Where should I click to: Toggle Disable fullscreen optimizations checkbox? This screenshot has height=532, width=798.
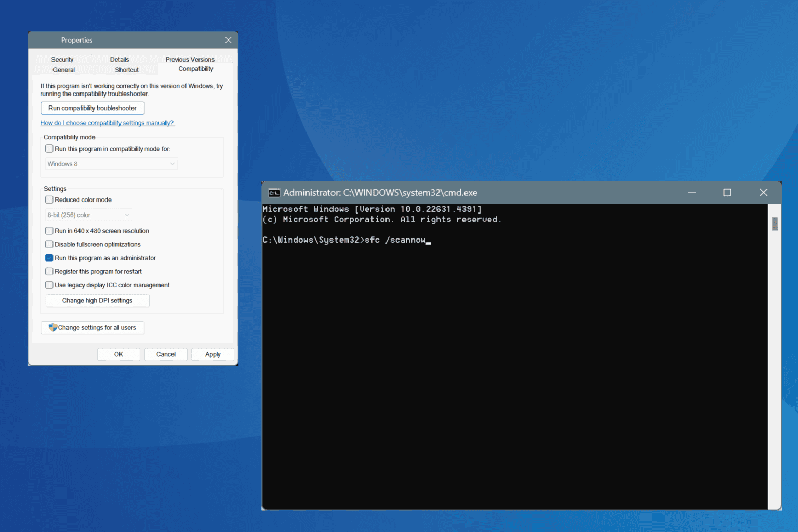click(49, 244)
